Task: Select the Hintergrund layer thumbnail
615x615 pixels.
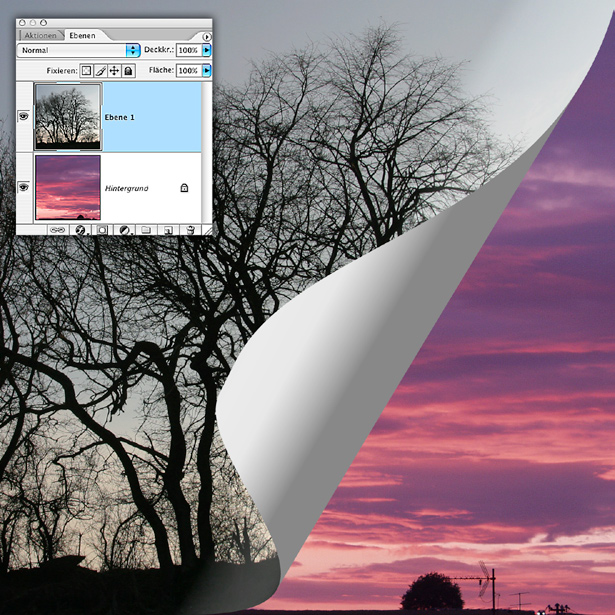Action: [x=68, y=187]
